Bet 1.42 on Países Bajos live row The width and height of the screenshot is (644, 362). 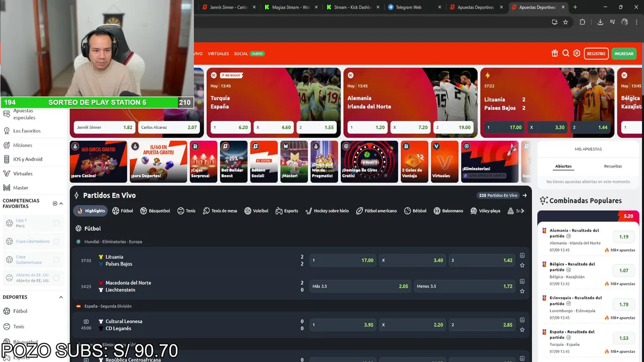point(482,260)
